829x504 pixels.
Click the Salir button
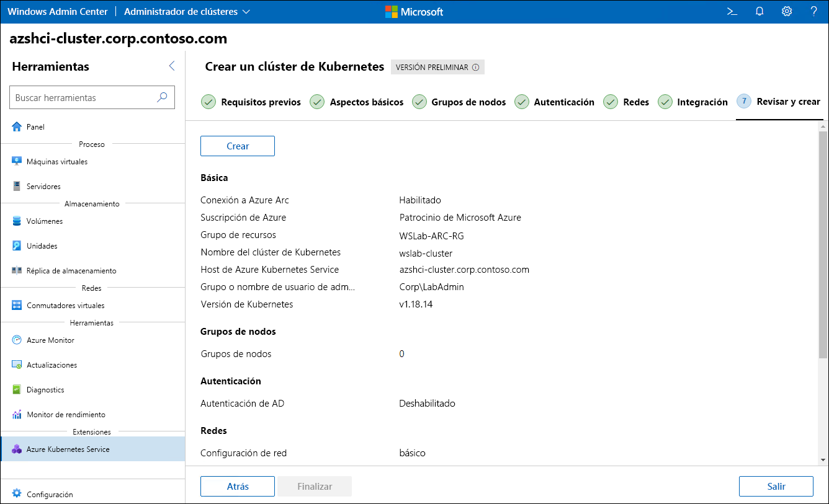(x=776, y=487)
